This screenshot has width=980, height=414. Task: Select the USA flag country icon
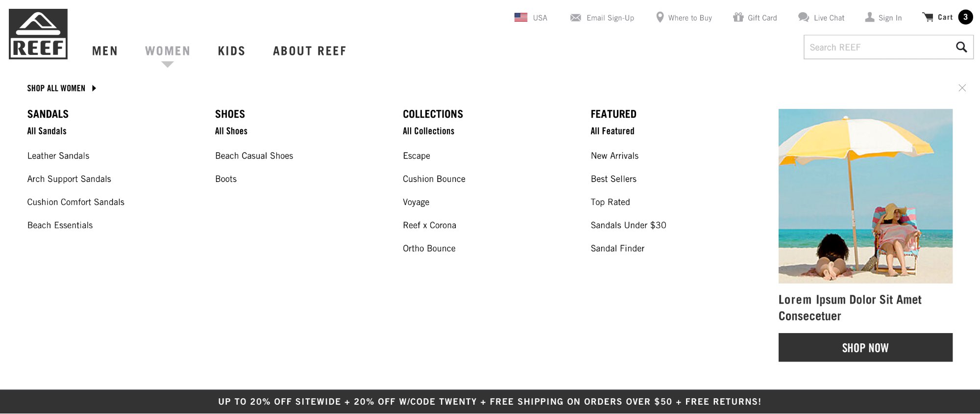[x=521, y=17]
